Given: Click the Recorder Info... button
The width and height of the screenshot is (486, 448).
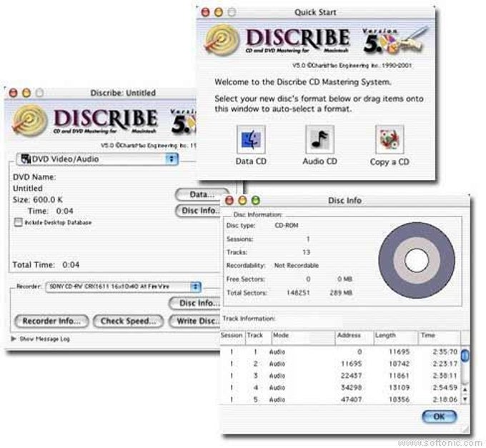Looking at the screenshot, I should [51, 321].
